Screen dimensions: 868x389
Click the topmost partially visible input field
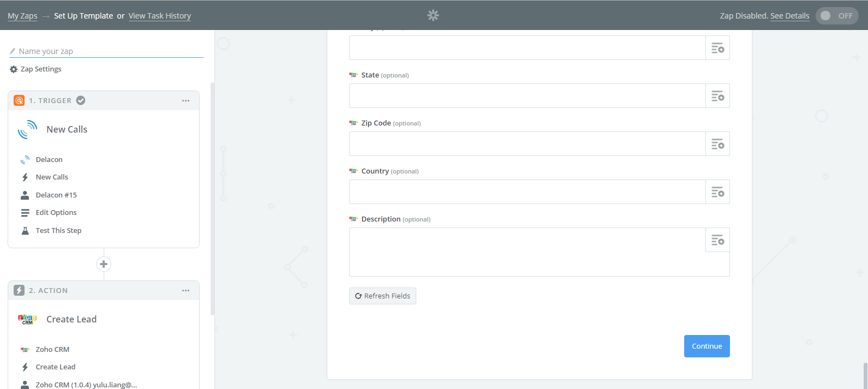[x=527, y=48]
